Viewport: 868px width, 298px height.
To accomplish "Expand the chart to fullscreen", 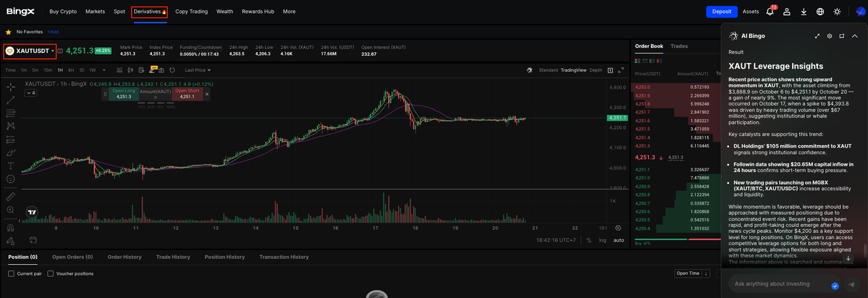I will pos(620,70).
